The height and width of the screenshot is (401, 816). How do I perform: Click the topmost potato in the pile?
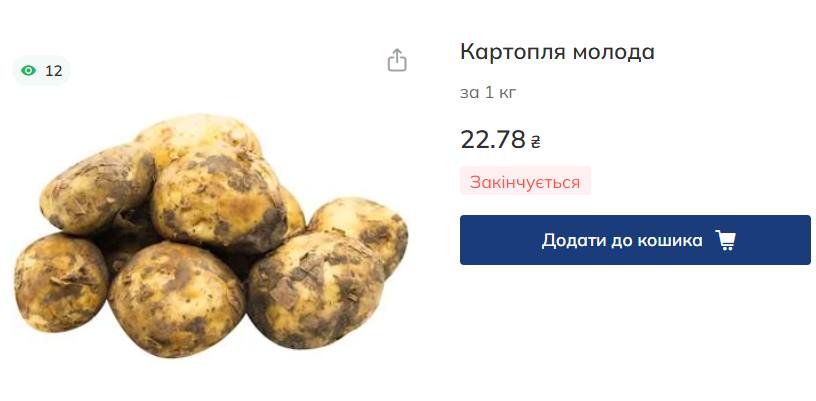pyautogui.click(x=198, y=138)
